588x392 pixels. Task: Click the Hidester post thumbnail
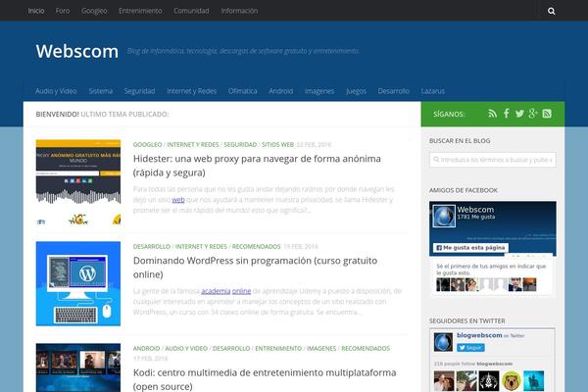(78, 182)
